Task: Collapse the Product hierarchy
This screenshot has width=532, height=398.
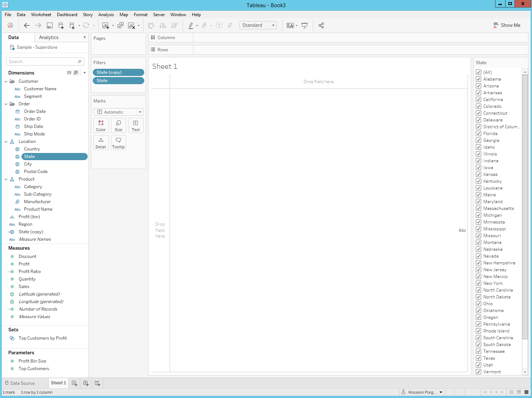Action: [6, 179]
